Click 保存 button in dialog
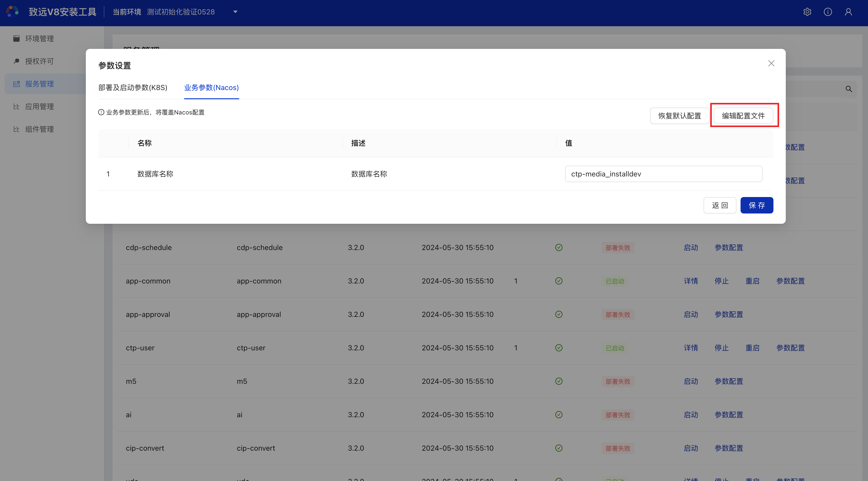 point(756,205)
